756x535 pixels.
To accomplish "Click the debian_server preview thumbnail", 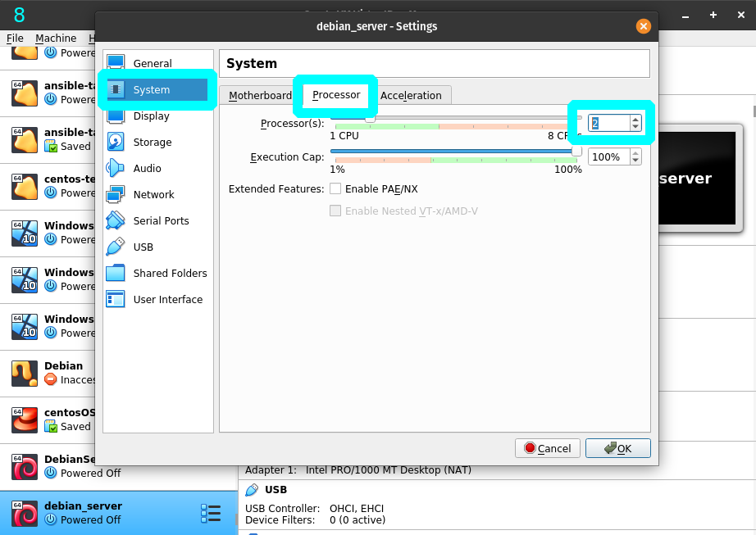I will [x=697, y=178].
